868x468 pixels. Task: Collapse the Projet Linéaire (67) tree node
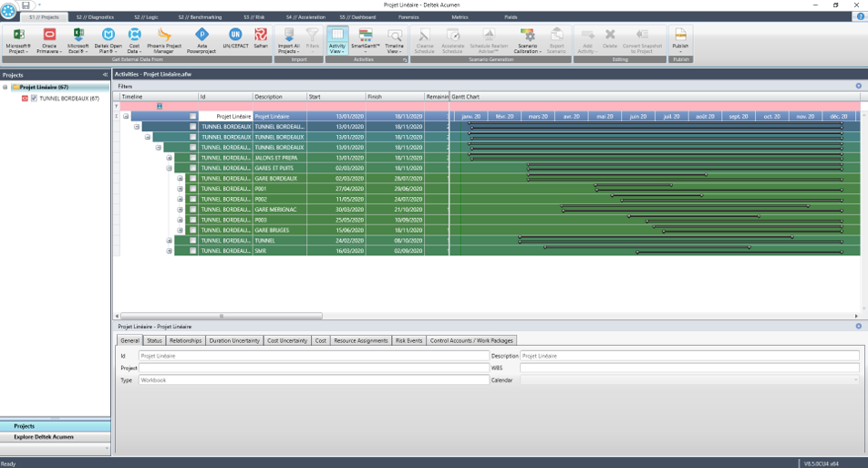pos(5,87)
